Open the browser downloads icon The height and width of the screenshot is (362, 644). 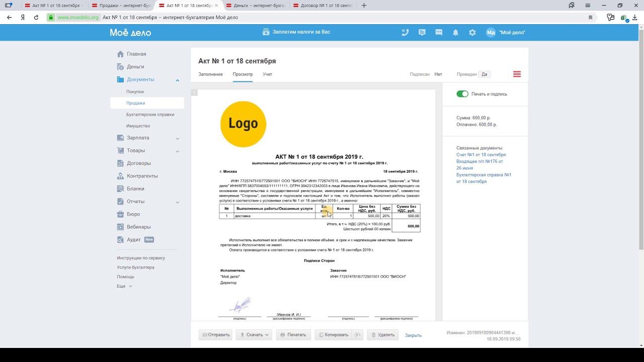(635, 17)
